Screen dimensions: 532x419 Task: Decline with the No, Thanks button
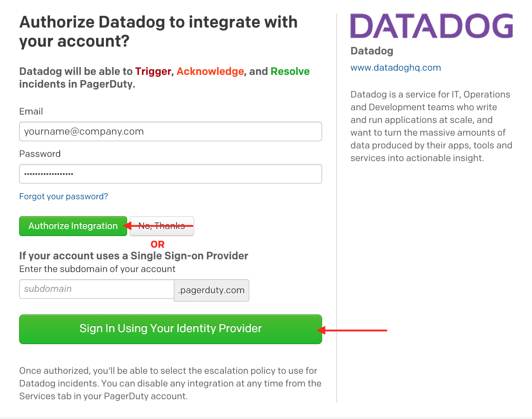tap(162, 226)
